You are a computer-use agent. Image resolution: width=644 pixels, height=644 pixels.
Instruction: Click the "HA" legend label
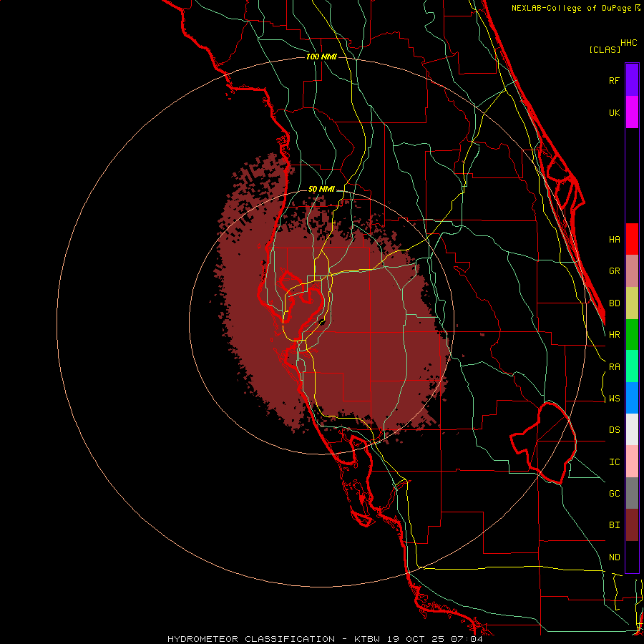614,239
